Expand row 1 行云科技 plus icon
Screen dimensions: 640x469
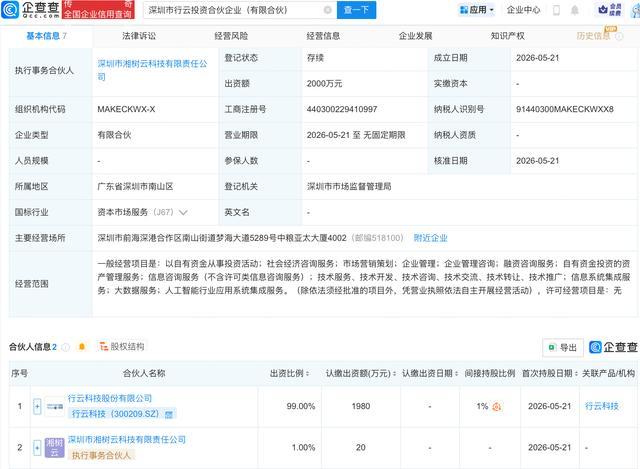37,407
